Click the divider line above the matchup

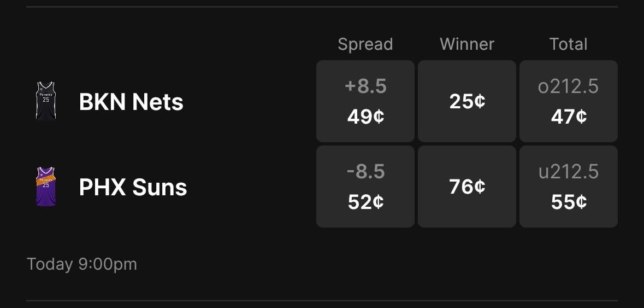322,7
